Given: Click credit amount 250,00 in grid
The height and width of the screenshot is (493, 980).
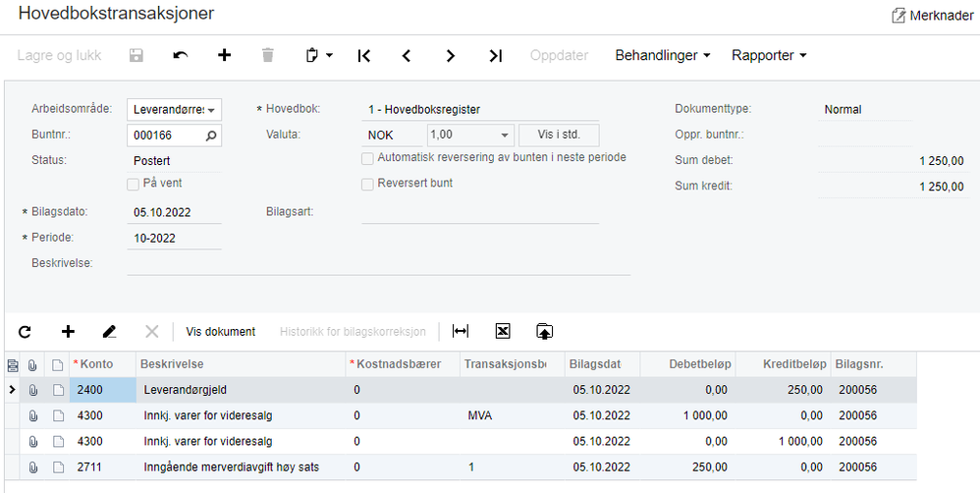Looking at the screenshot, I should pyautogui.click(x=784, y=390).
